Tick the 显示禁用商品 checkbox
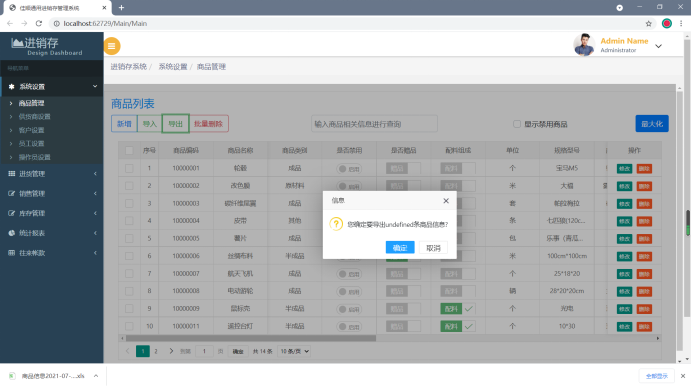The width and height of the screenshot is (692, 386). (516, 124)
